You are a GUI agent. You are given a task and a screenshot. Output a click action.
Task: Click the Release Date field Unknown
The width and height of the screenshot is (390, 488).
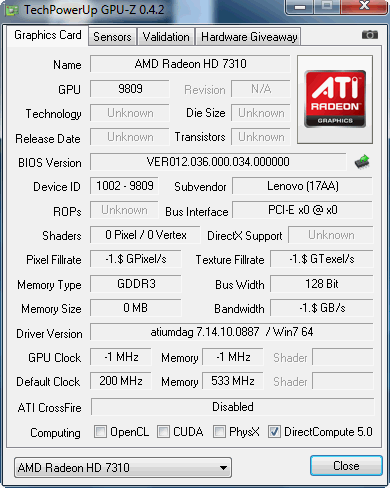(x=130, y=137)
